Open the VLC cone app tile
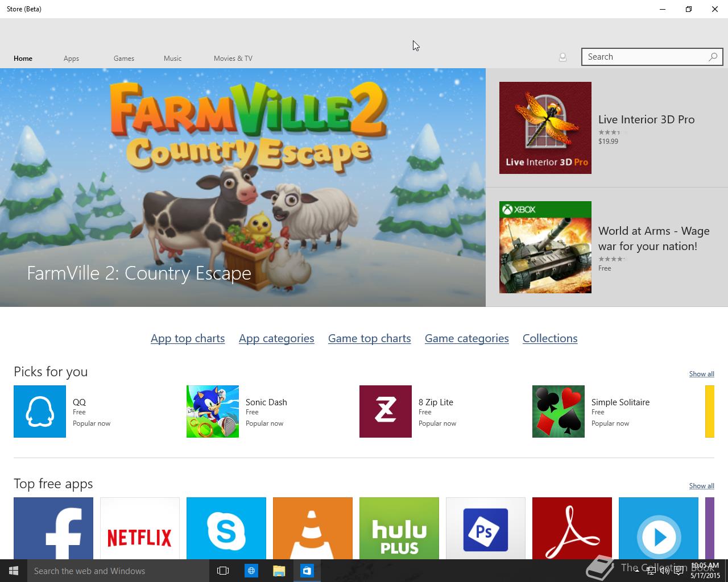The image size is (728, 582). point(313,528)
